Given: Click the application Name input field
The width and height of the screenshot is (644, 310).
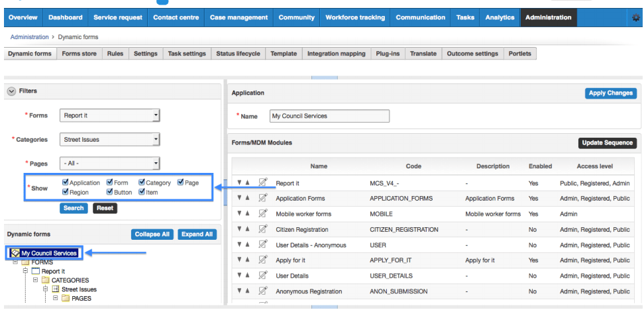Looking at the screenshot, I should point(329,116).
